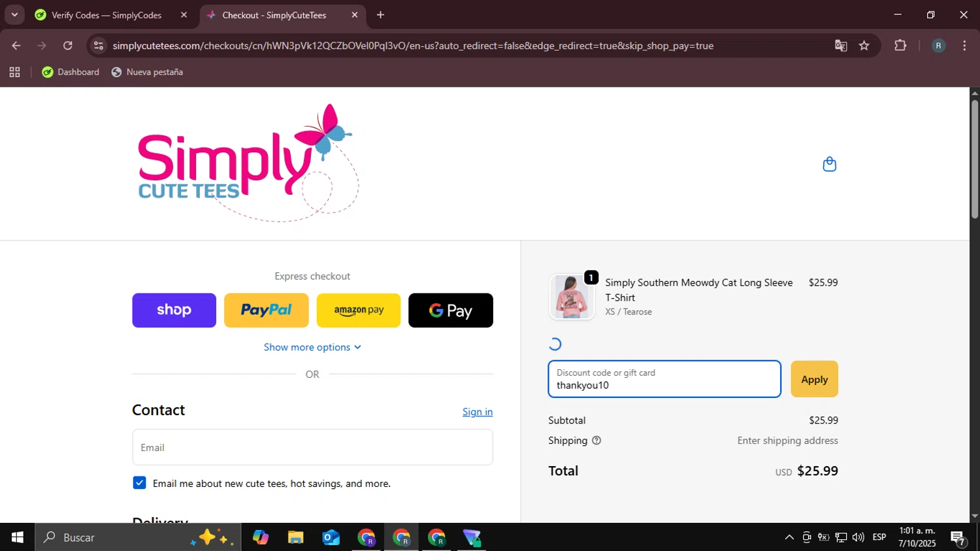Open the Chrome profile R avatar
980x551 pixels.
pyautogui.click(x=938, y=46)
